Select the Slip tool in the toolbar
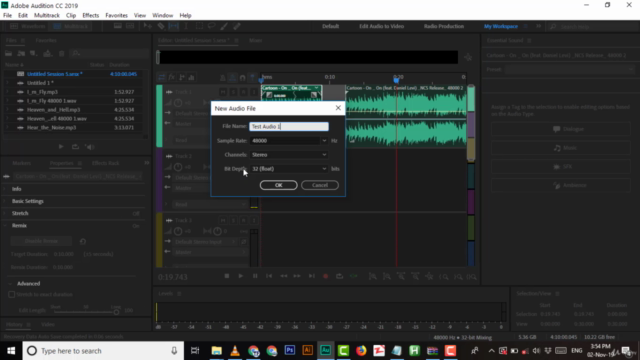The width and height of the screenshot is (640, 360). pyautogui.click(x=173, y=26)
